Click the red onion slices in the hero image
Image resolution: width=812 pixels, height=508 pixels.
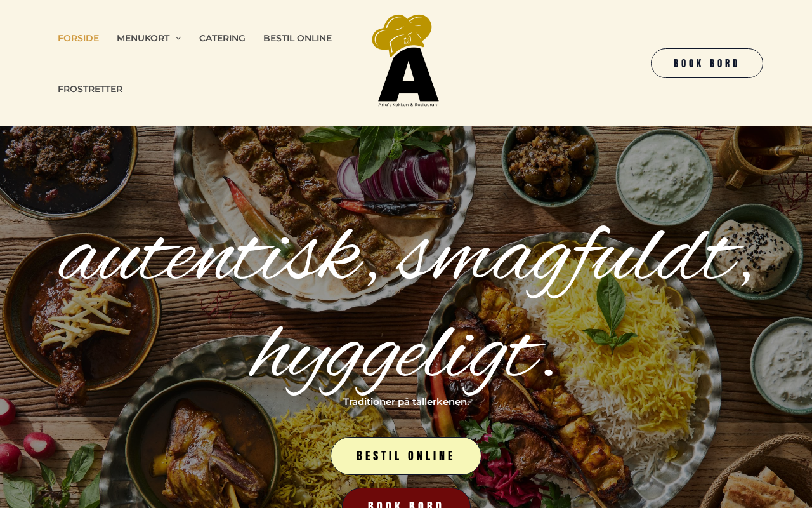click(394, 175)
